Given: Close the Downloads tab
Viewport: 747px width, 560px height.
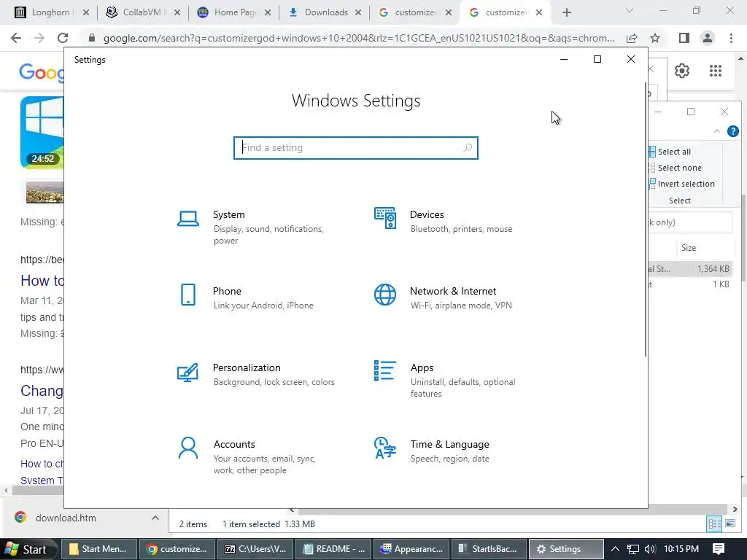Looking at the screenshot, I should click(x=358, y=12).
